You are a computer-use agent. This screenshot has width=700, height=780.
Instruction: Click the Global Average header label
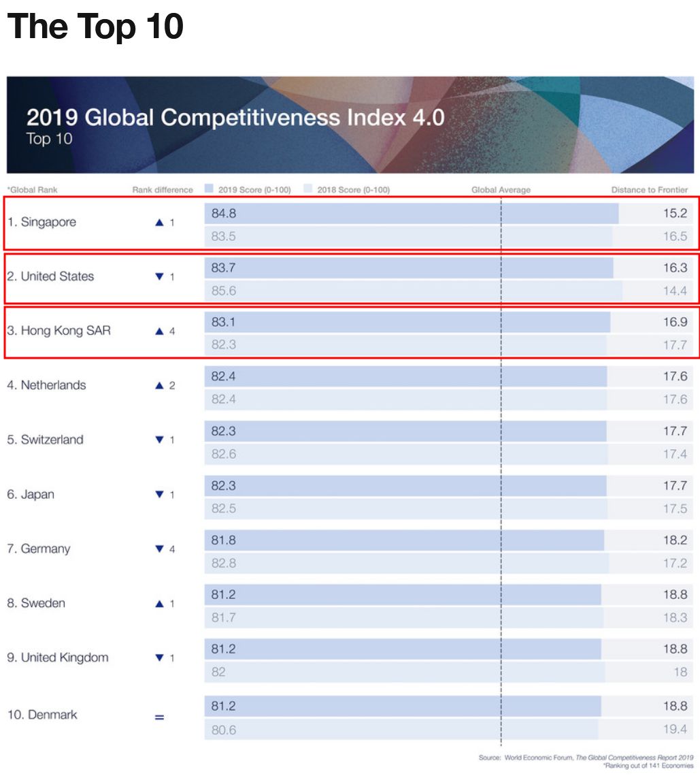click(x=501, y=190)
